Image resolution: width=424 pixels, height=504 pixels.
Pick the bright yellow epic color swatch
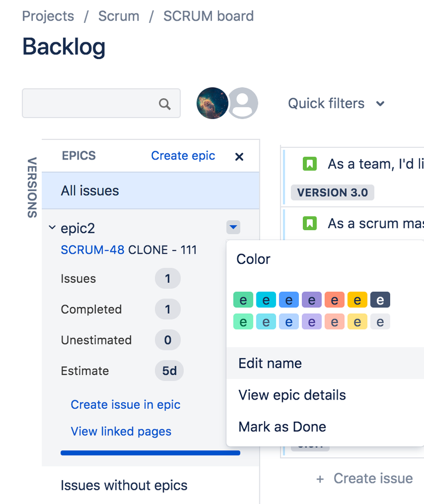click(x=357, y=300)
